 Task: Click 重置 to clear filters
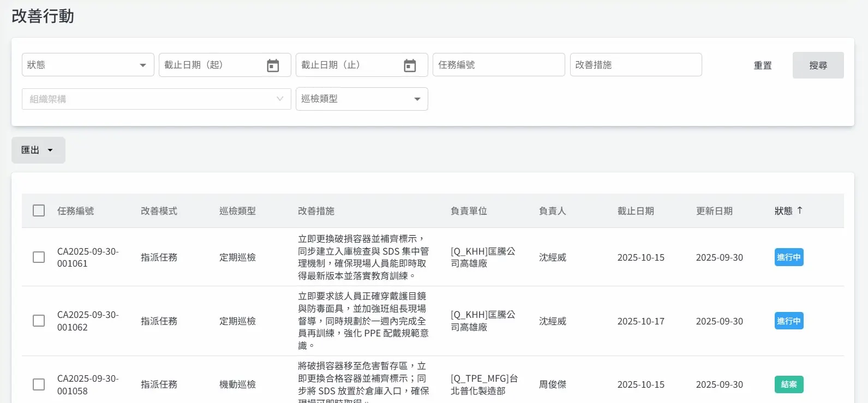click(762, 65)
